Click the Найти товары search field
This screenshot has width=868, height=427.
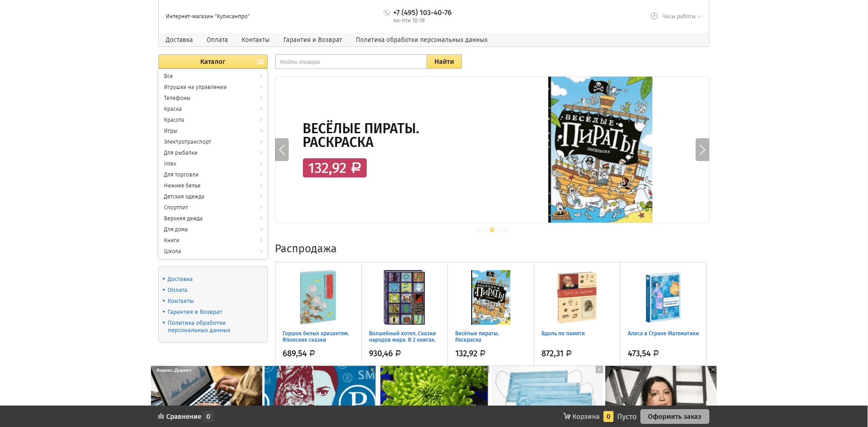coord(350,62)
